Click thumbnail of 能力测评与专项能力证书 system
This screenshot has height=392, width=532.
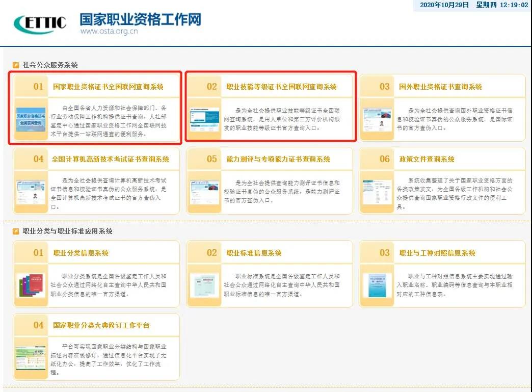click(204, 192)
